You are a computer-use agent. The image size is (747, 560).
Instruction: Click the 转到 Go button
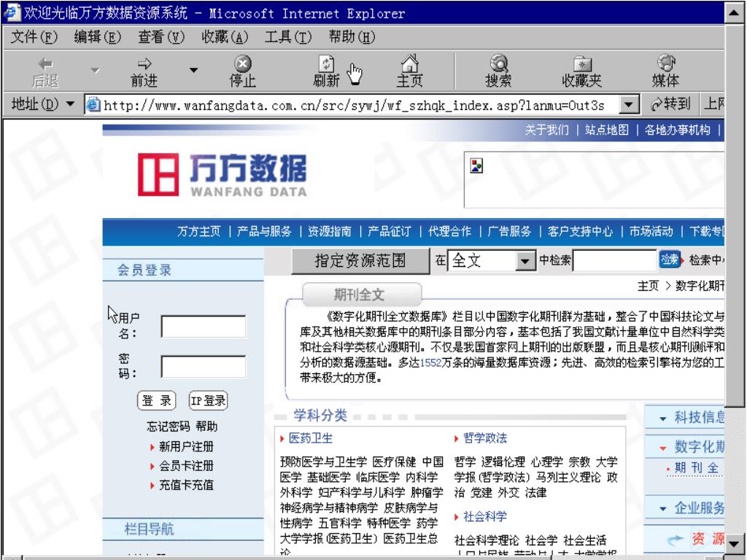(x=670, y=104)
